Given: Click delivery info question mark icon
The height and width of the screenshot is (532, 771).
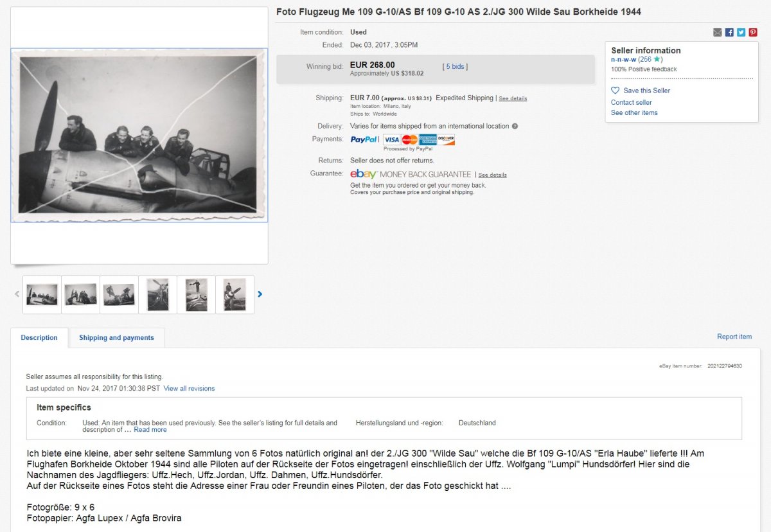Looking at the screenshot, I should 515,127.
